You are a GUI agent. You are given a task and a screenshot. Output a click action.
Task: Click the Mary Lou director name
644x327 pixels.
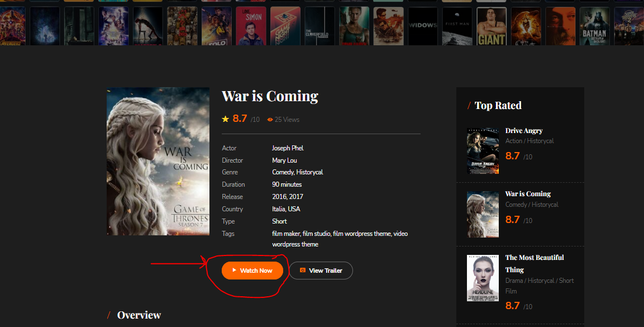tap(284, 160)
